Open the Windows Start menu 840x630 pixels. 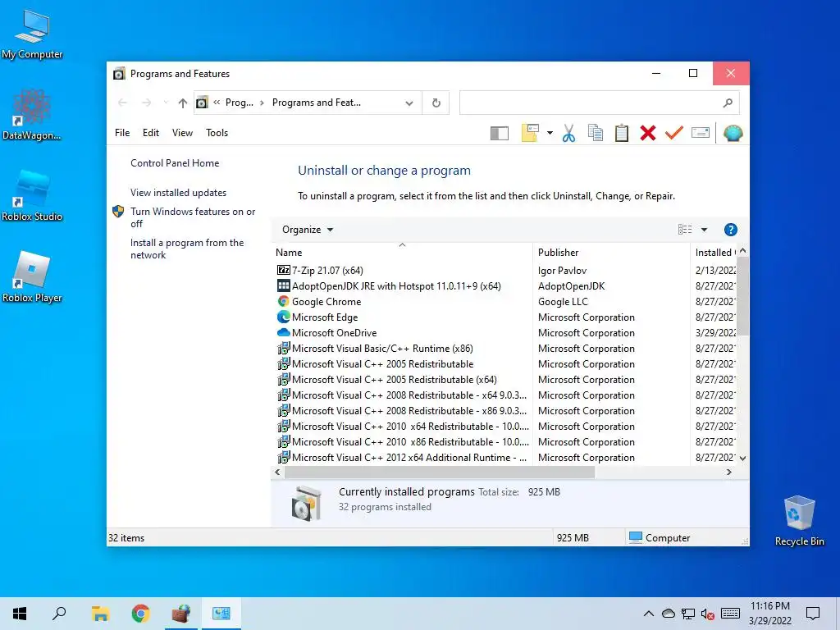pyautogui.click(x=20, y=614)
